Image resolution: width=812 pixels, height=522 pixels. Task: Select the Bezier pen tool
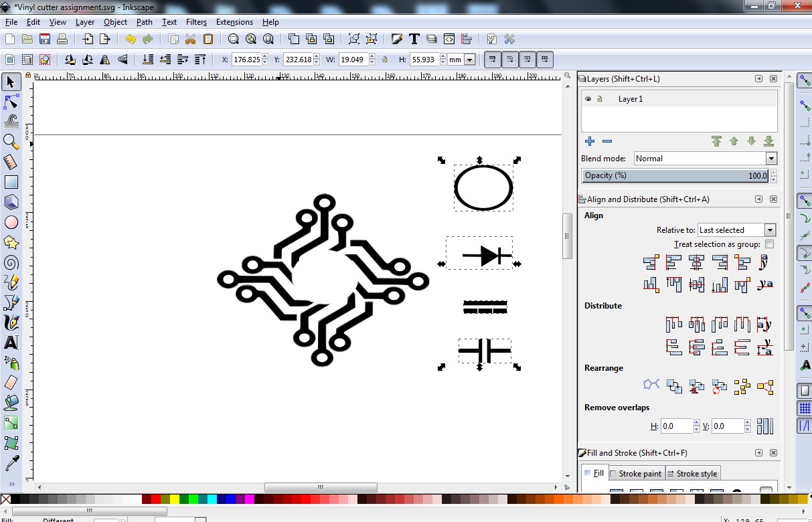[11, 302]
